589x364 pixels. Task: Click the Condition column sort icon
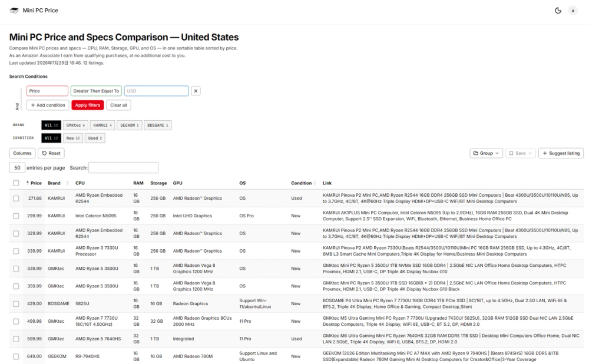click(315, 183)
